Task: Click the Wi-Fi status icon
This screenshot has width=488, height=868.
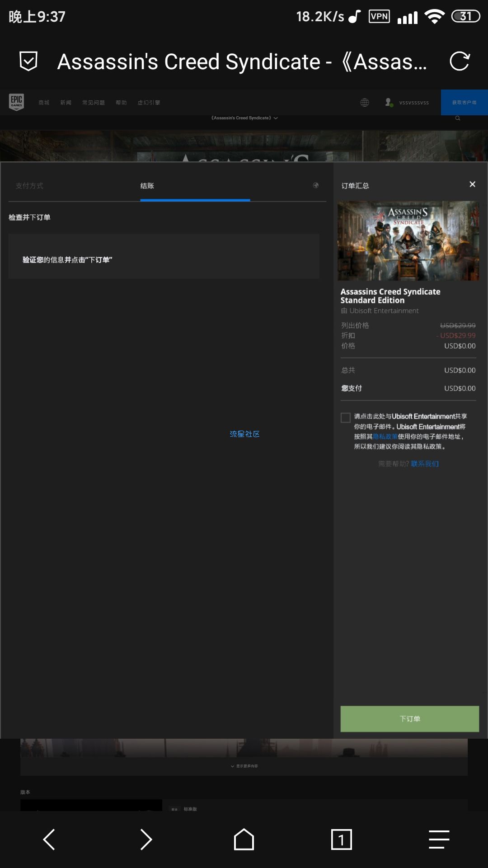Action: [435, 17]
